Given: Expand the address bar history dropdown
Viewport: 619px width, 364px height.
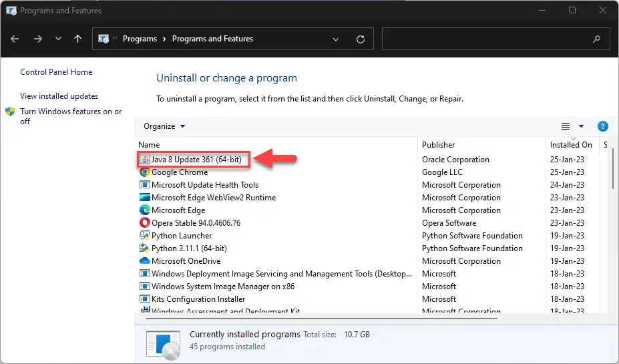Looking at the screenshot, I should (336, 39).
